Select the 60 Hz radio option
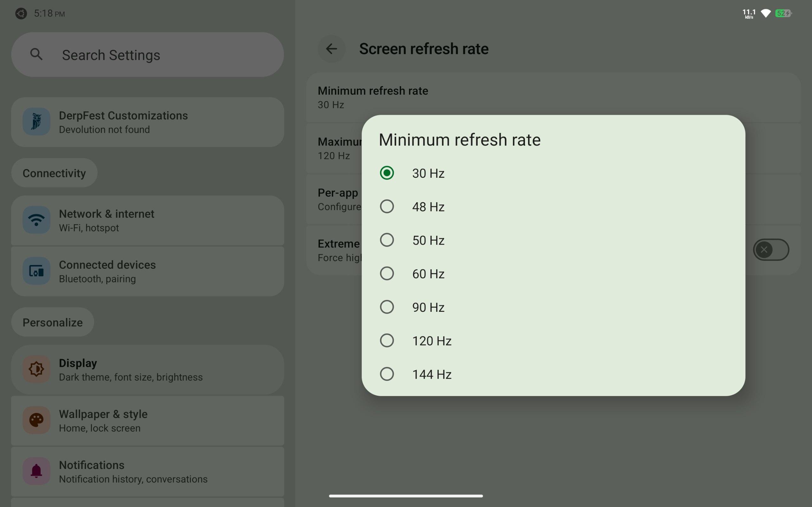 tap(387, 273)
